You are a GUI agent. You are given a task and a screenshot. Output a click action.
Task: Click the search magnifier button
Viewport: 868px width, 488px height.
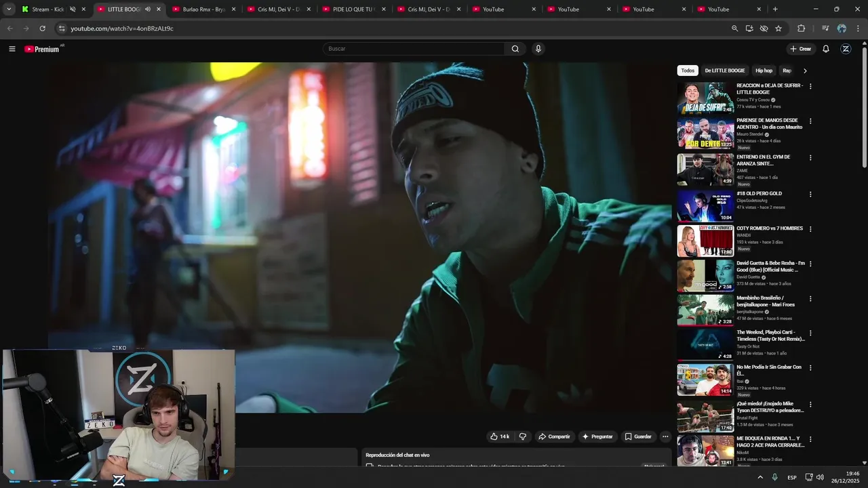click(515, 49)
